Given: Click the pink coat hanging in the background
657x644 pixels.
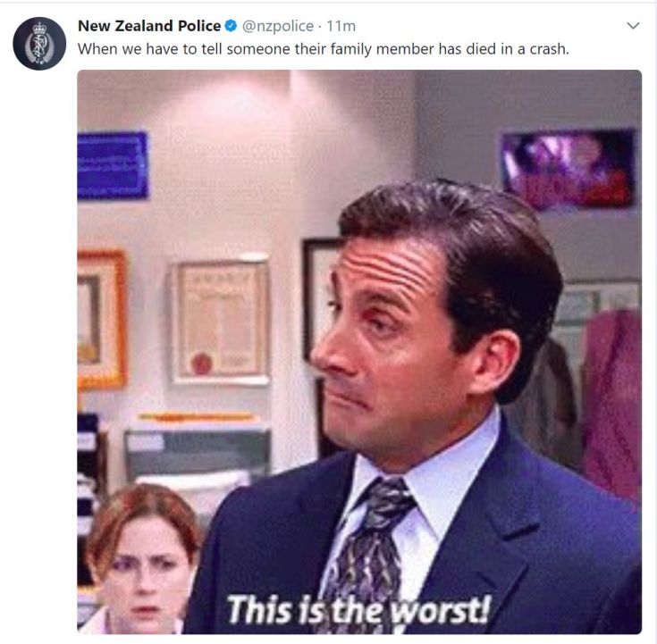Looking at the screenshot, I should pyautogui.click(x=611, y=404).
